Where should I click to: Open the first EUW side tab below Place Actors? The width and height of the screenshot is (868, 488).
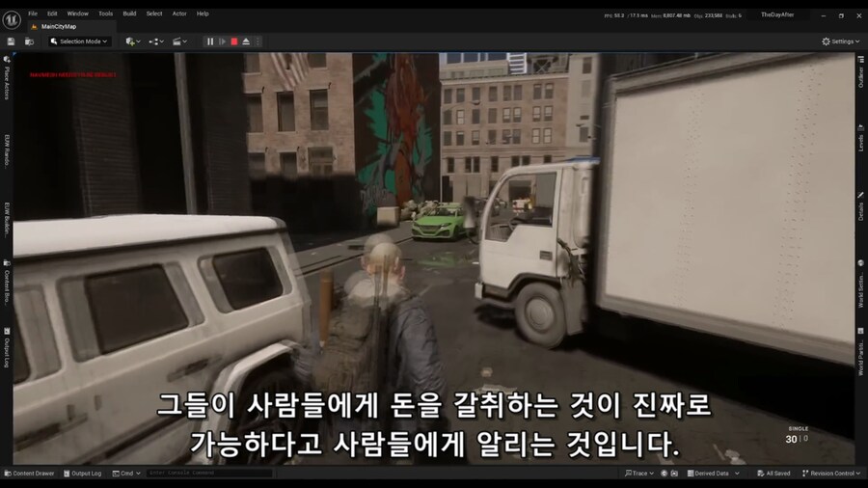7,150
